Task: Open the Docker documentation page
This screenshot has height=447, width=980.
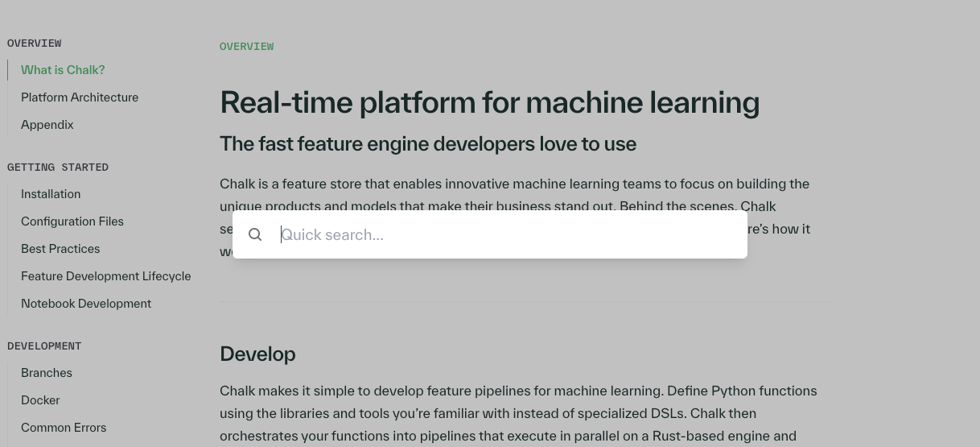Action: [x=40, y=400]
